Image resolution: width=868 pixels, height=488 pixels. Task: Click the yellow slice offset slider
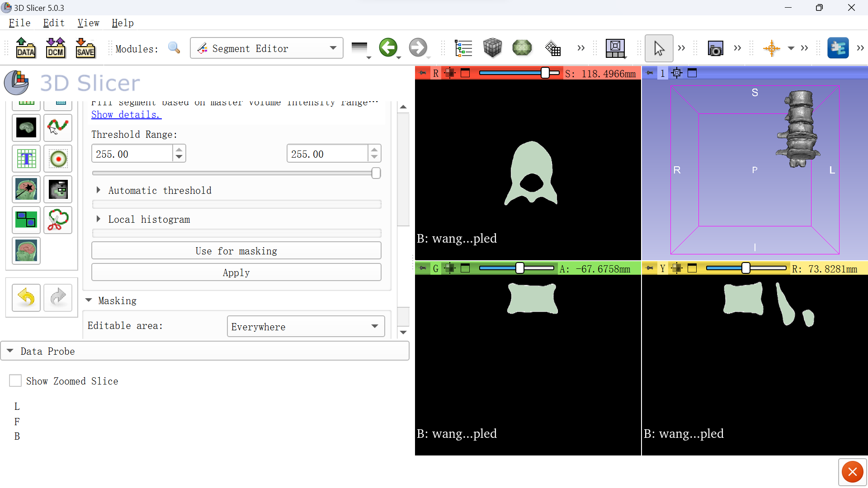click(x=746, y=268)
